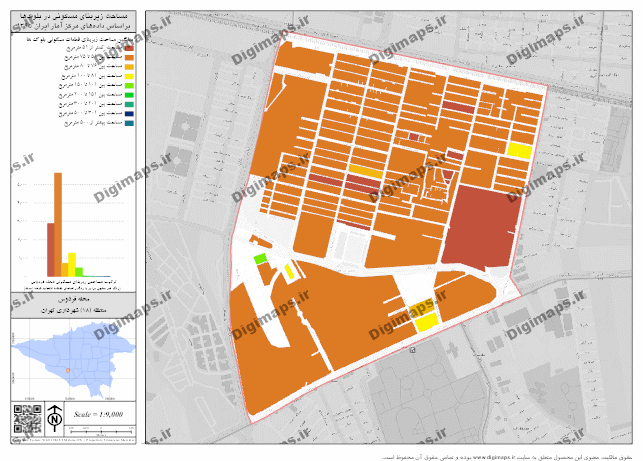Click the "Scale = 1:9,000" text
This screenshot has height=461, width=643.
click(98, 414)
